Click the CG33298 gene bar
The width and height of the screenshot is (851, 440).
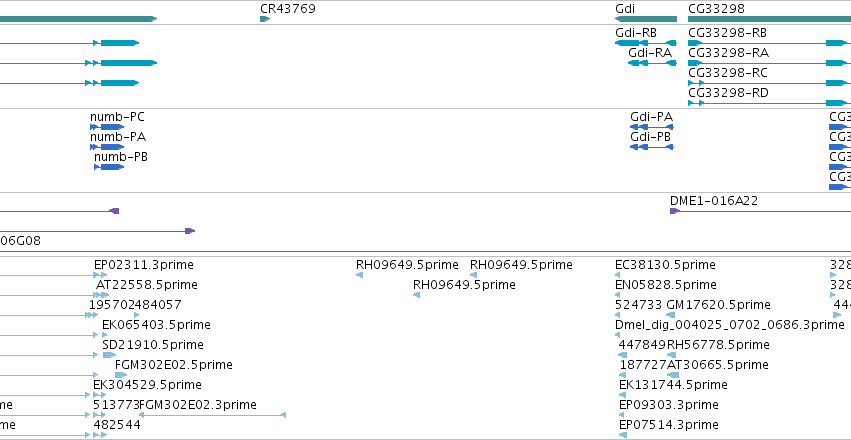click(769, 19)
